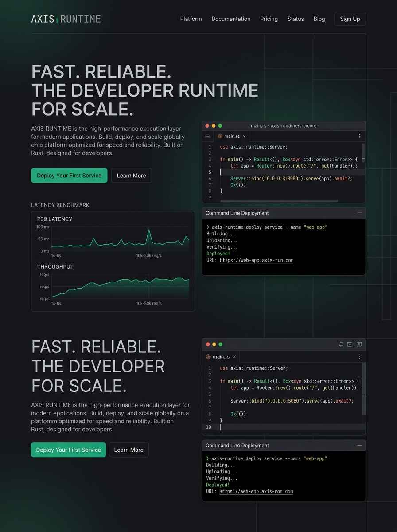This screenshot has width=397, height=532.
Task: Select the main.rs tab in the axis-runtime/src/core editor
Action: click(232, 136)
